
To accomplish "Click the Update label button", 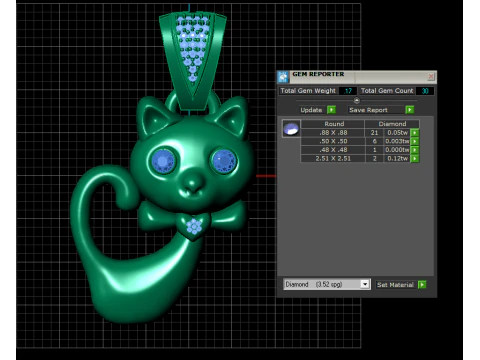I will point(311,110).
